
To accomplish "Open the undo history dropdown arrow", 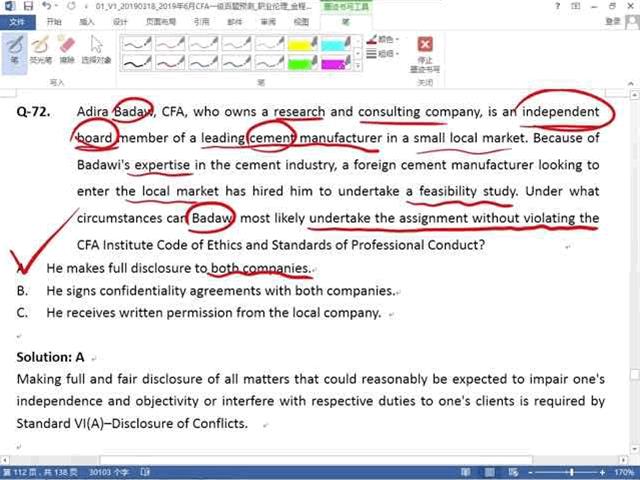I will click(56, 6).
